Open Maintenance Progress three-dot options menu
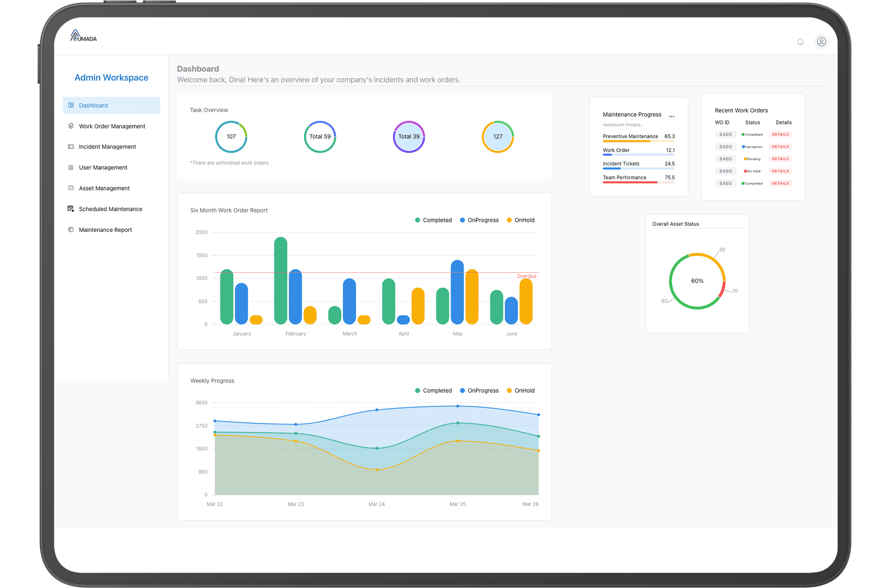Viewport: 889px width, 588px height. click(x=671, y=116)
